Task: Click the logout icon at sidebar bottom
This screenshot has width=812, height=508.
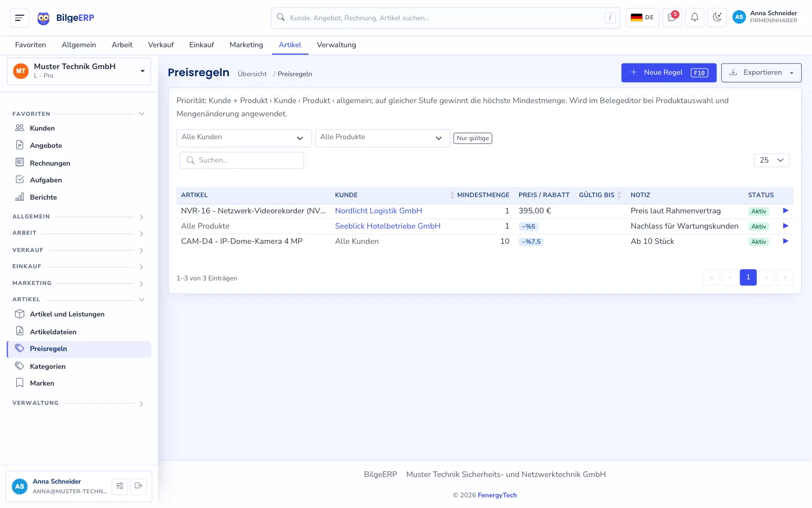Action: 139,486
